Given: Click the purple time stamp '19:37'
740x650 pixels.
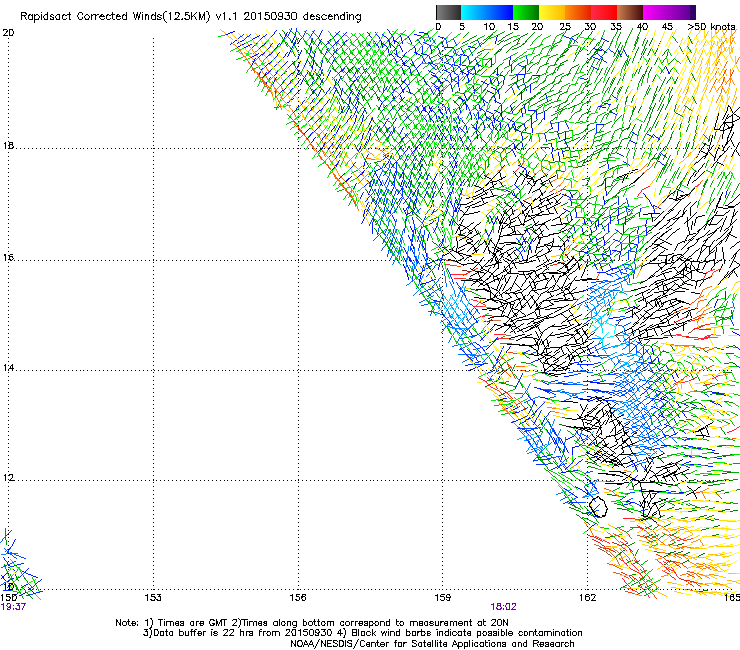Looking at the screenshot, I should point(13,607).
